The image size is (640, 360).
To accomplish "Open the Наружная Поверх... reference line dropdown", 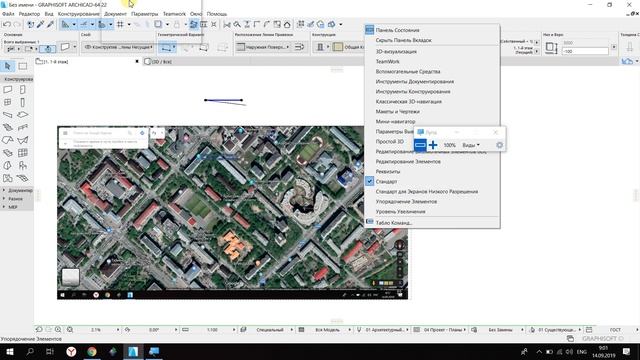I will pyautogui.click(x=264, y=47).
